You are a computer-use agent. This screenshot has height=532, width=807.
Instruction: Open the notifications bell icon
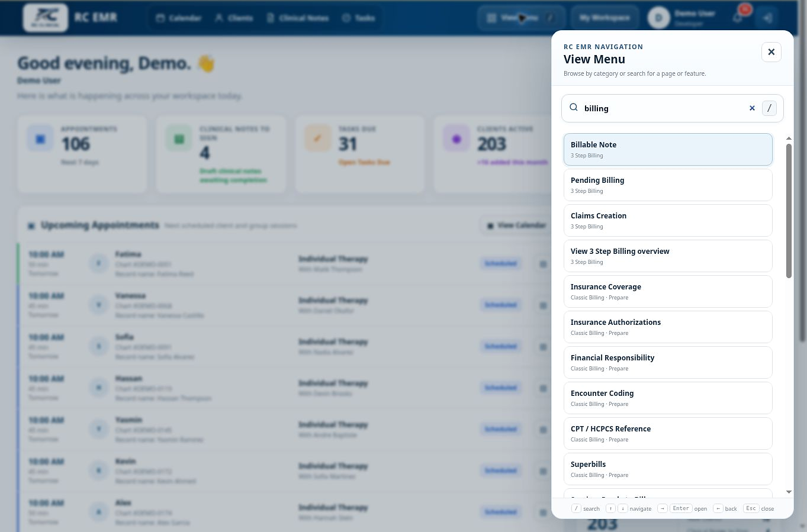point(738,18)
